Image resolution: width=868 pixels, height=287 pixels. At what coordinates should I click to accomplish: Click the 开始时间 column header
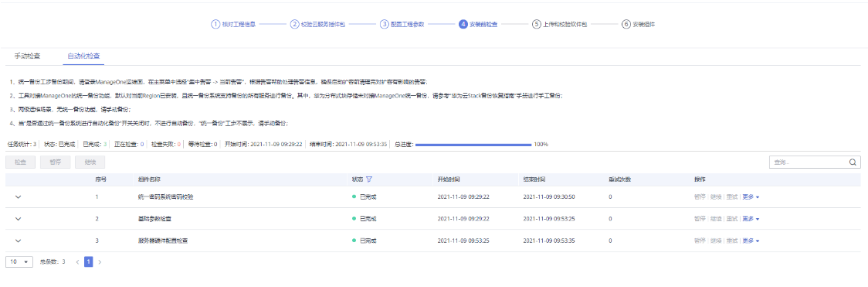pyautogui.click(x=449, y=179)
